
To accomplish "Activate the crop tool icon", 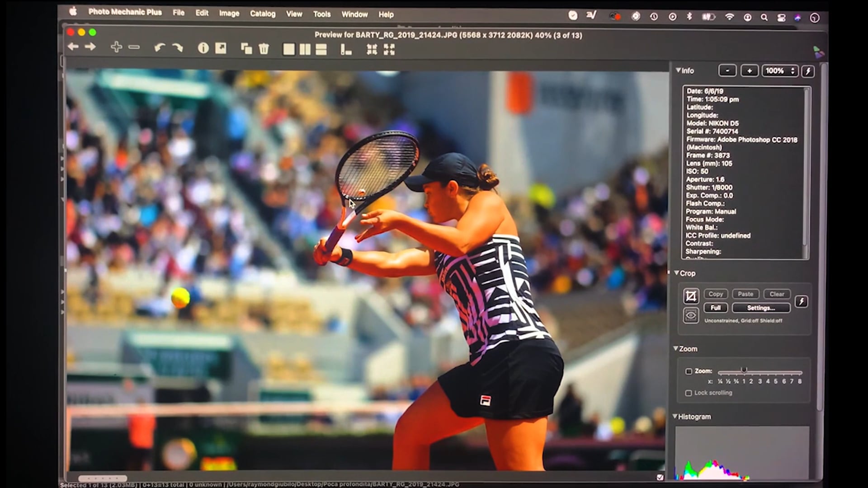I will (x=691, y=296).
